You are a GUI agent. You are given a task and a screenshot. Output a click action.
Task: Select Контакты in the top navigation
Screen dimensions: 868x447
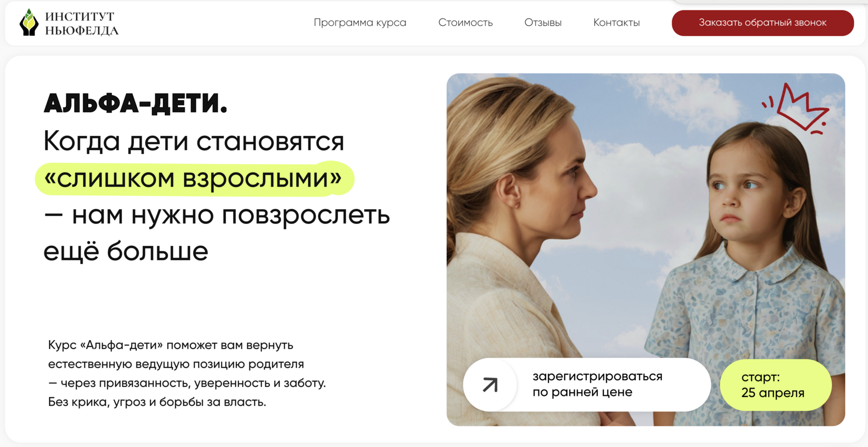[616, 23]
